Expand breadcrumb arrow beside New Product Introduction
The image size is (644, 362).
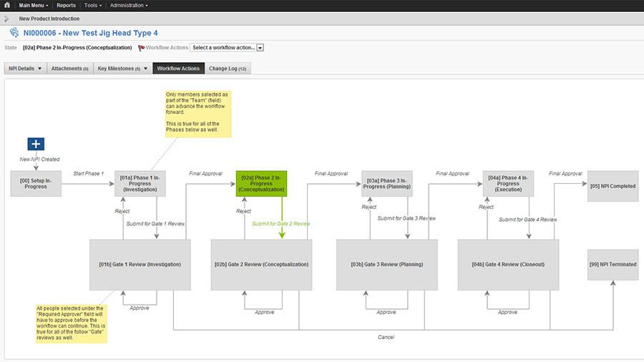(x=6, y=19)
